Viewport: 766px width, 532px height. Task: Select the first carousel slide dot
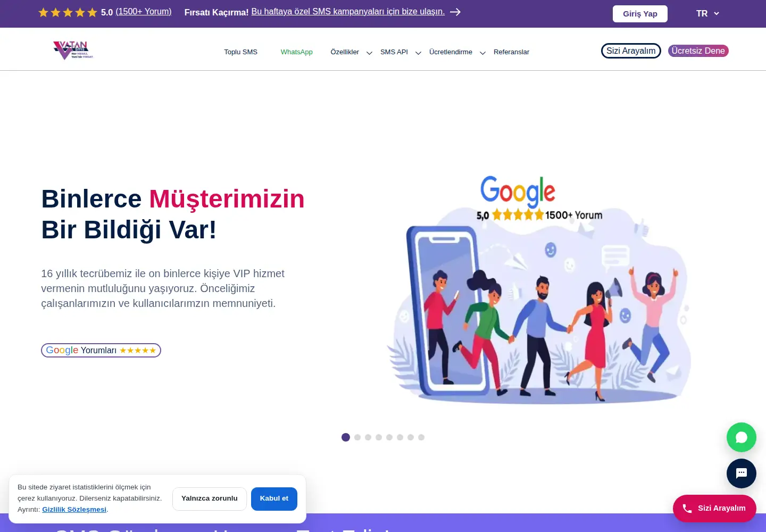tap(346, 437)
